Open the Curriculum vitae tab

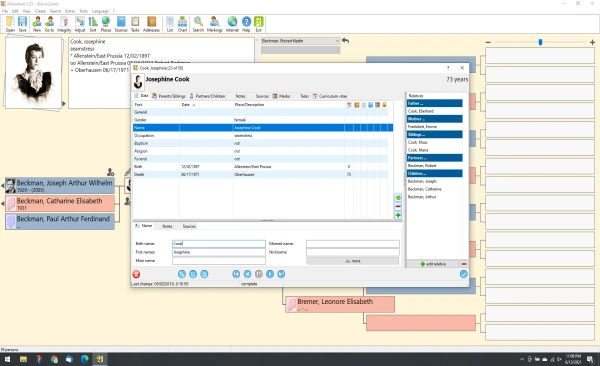pyautogui.click(x=330, y=96)
